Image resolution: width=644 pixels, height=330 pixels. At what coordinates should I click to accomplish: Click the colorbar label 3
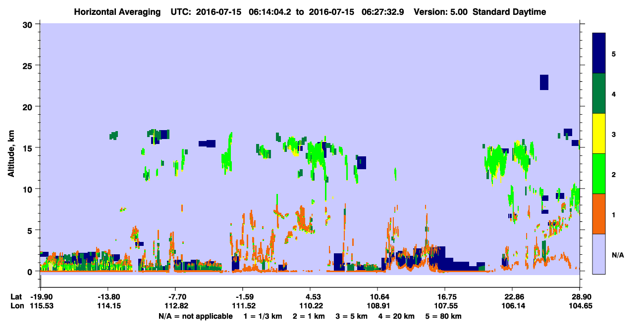coord(614,134)
